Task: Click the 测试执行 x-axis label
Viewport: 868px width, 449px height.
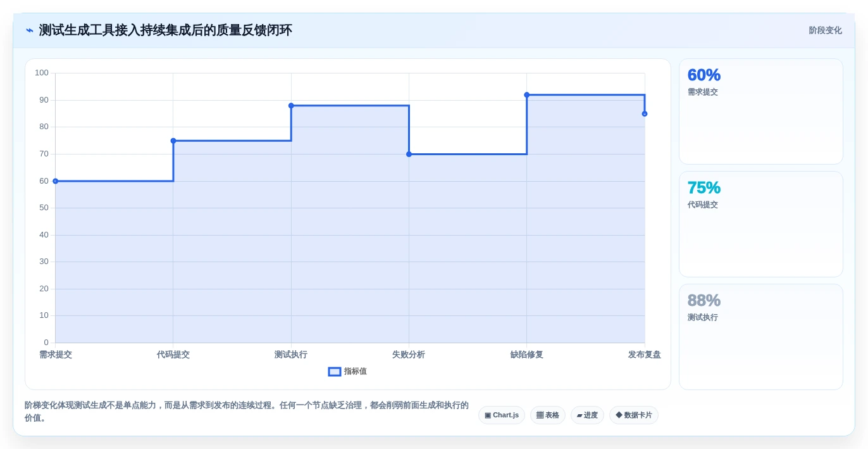Action: point(291,355)
